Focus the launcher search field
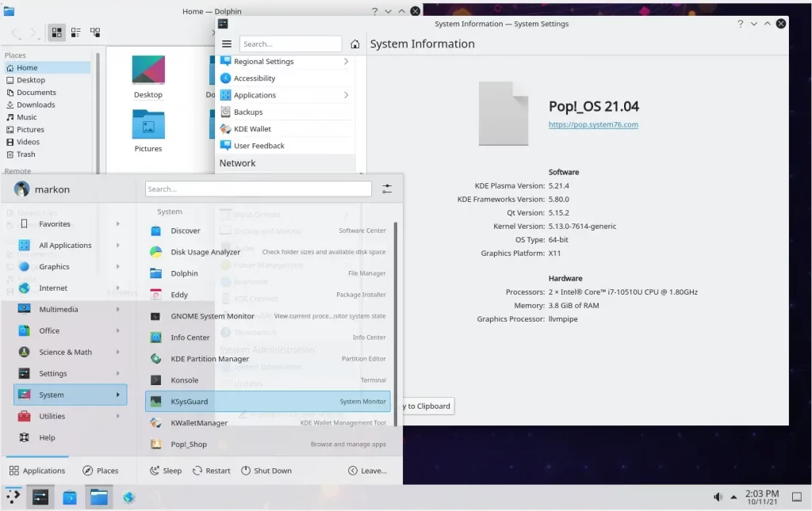This screenshot has width=812, height=511. pyautogui.click(x=259, y=189)
